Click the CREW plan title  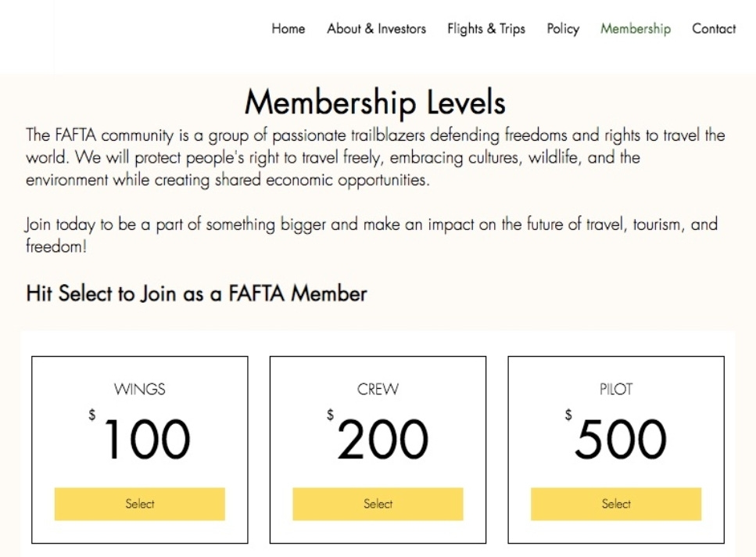[x=378, y=389]
